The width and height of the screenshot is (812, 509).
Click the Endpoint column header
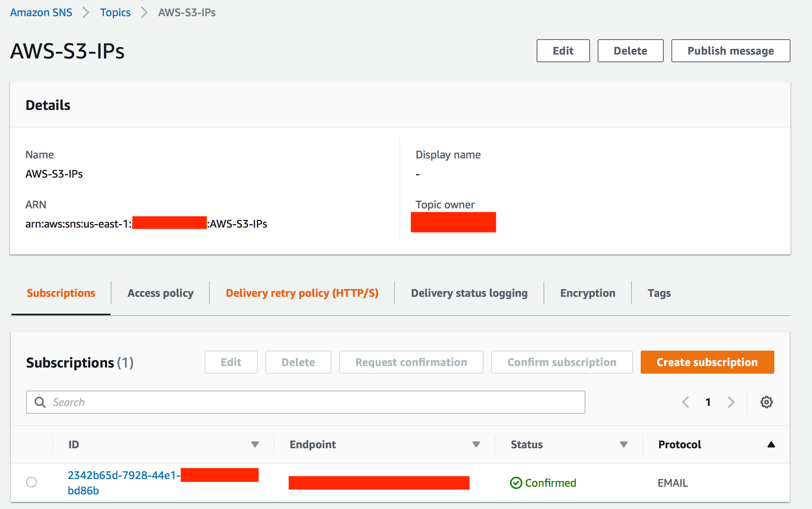[x=313, y=444]
